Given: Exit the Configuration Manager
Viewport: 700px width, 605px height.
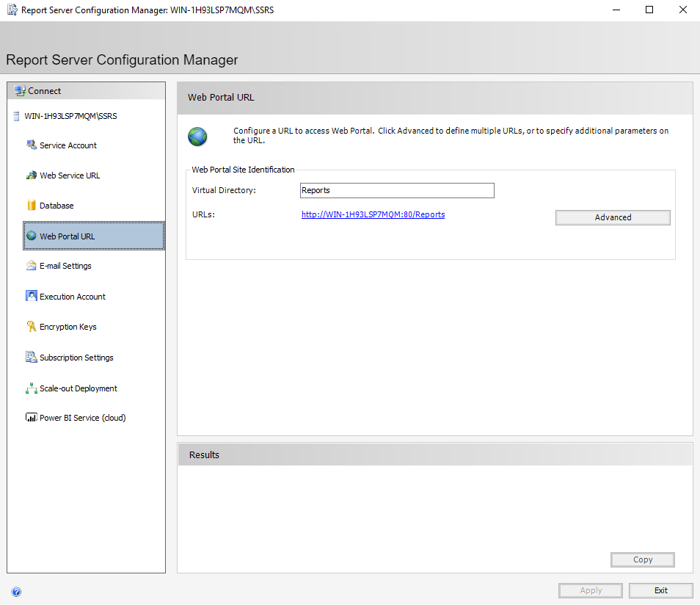Looking at the screenshot, I should click(x=660, y=590).
